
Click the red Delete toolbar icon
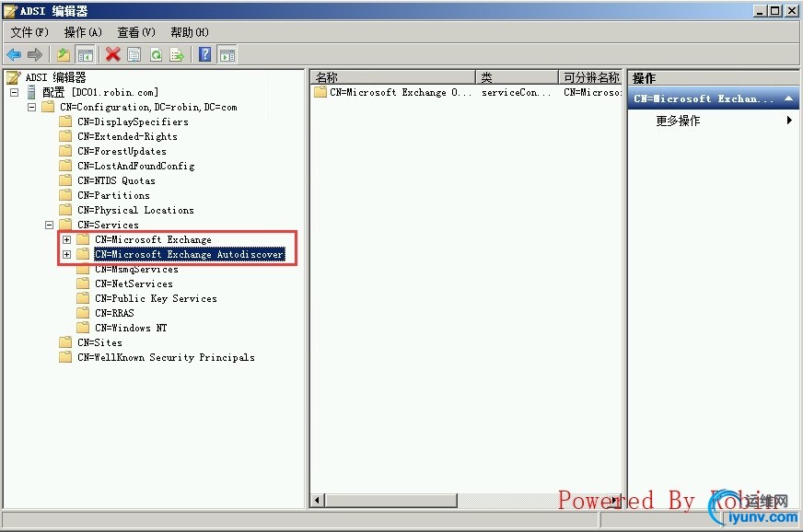pyautogui.click(x=112, y=54)
